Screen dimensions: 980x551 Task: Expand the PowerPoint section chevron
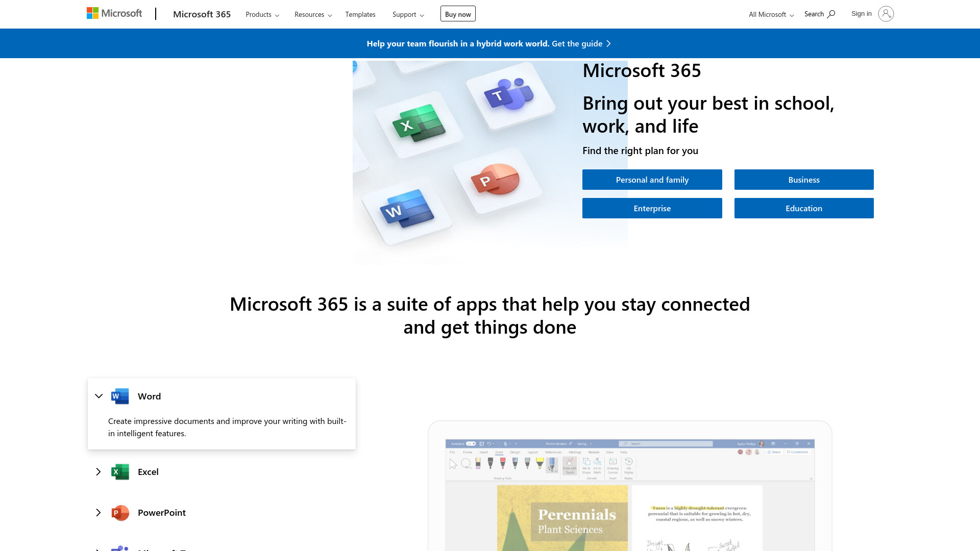click(x=99, y=513)
